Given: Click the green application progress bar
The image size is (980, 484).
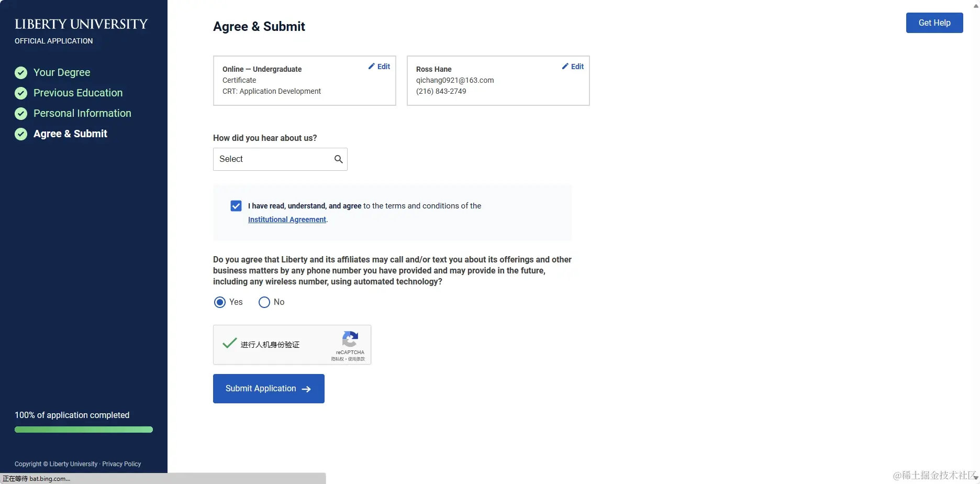Looking at the screenshot, I should coord(84,430).
